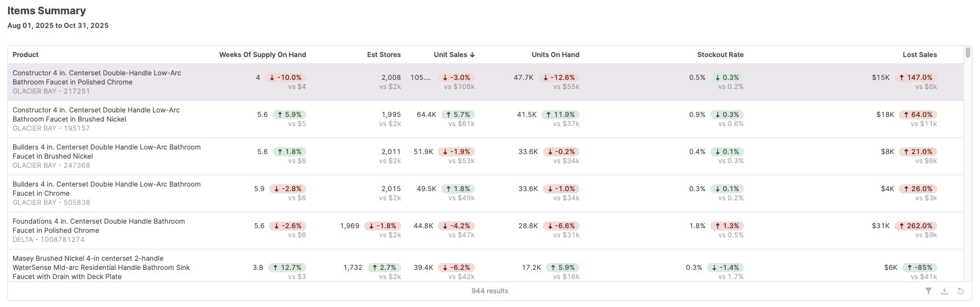The width and height of the screenshot is (980, 307).
Task: Click the 262.0% lost sales badge
Action: (x=915, y=226)
